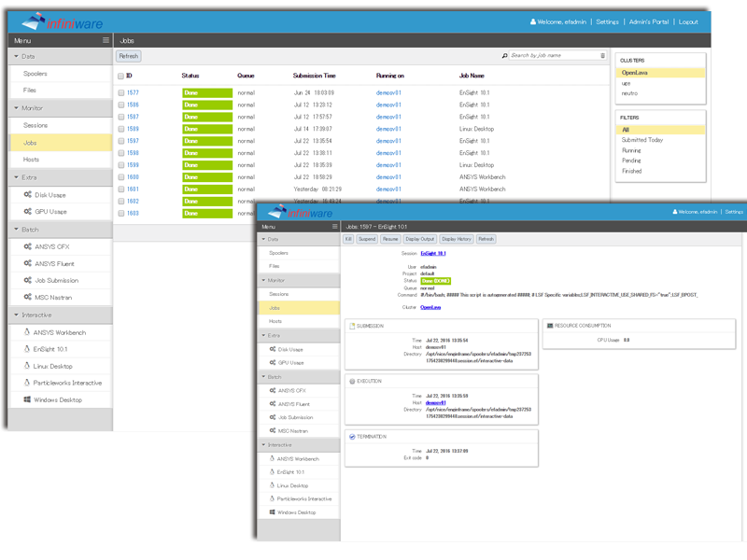
Task: Open MSC Nastran icon in the job detail window sidebar
Action: [x=273, y=430]
